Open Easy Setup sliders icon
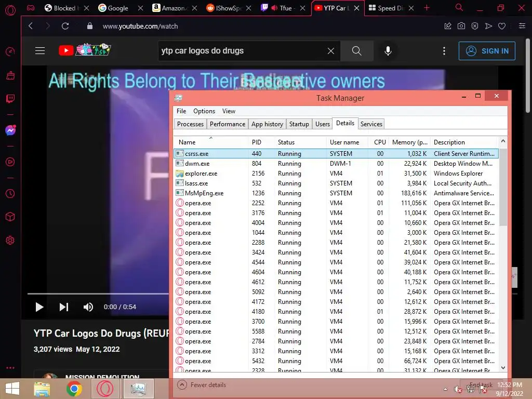The image size is (532, 399). (x=522, y=26)
